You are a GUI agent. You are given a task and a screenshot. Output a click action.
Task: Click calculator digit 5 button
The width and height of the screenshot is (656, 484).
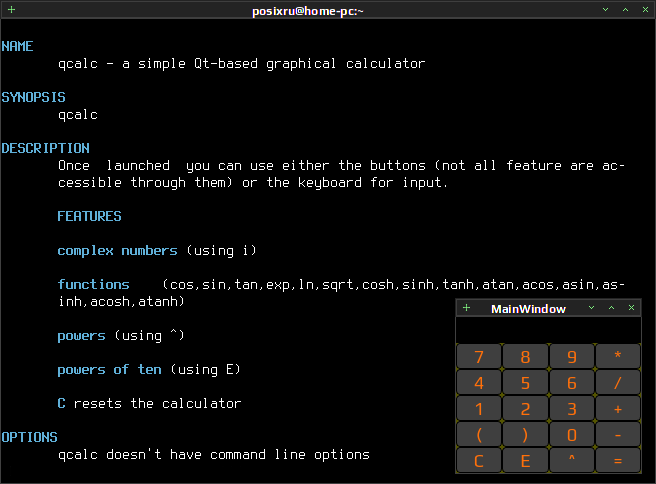pyautogui.click(x=525, y=382)
